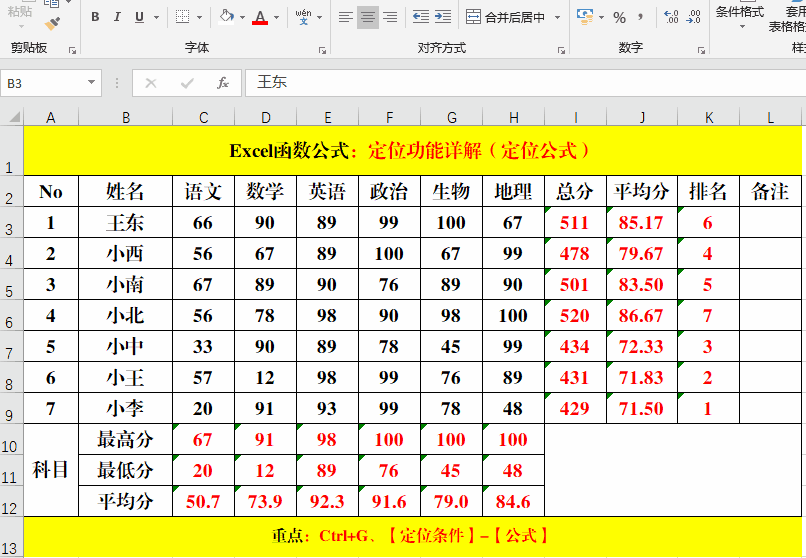Expand the Name Box dropdown
Viewport: 806px width, 558px height.
pyautogui.click(x=92, y=83)
